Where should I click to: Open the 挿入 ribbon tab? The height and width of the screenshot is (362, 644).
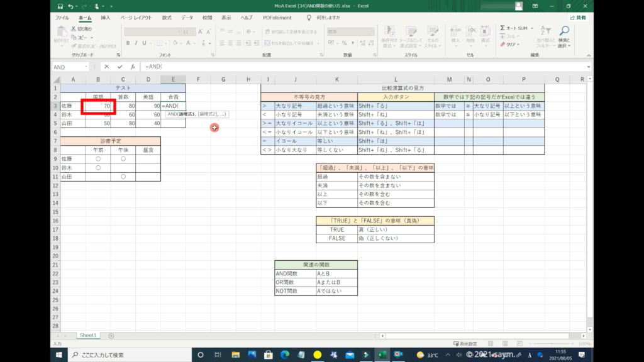(106, 18)
